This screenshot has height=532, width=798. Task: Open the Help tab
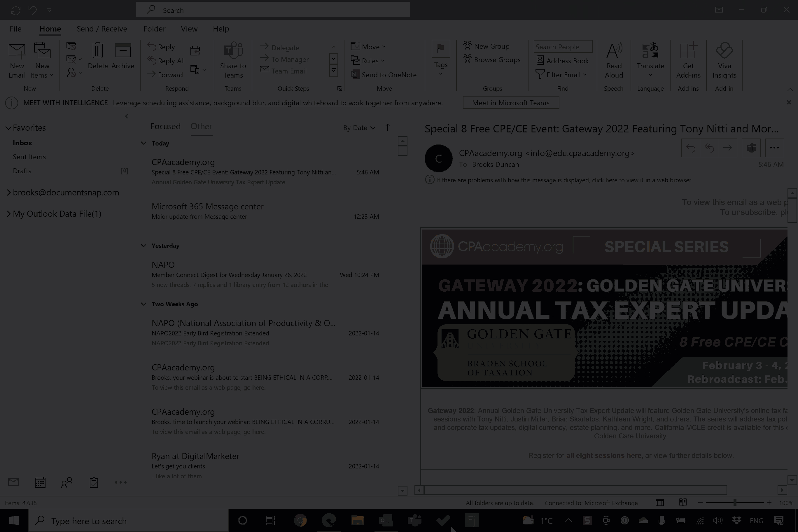[x=221, y=29]
